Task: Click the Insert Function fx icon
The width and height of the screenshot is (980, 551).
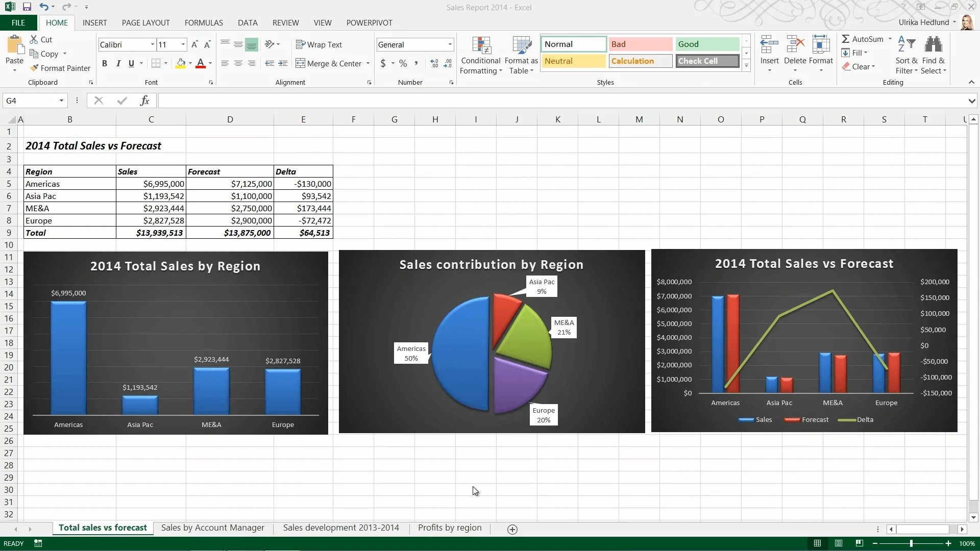Action: click(144, 101)
